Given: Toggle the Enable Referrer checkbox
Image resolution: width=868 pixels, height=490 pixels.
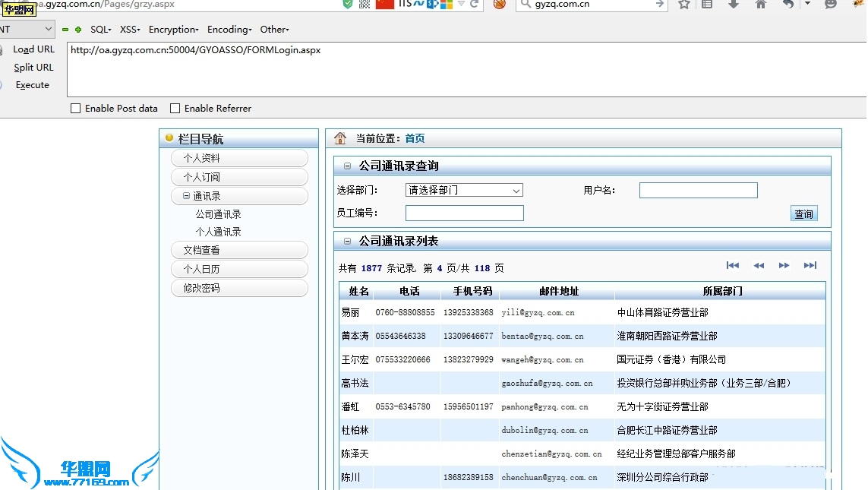Looking at the screenshot, I should (x=175, y=109).
